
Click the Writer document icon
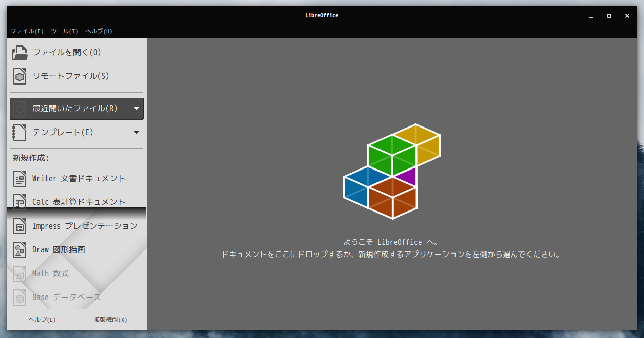pyautogui.click(x=20, y=179)
